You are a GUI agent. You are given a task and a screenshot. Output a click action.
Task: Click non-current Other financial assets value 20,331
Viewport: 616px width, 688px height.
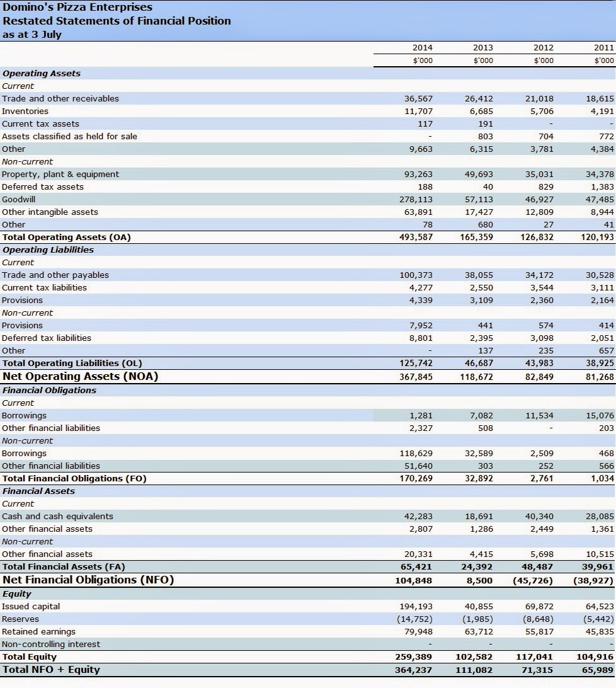coord(419,554)
